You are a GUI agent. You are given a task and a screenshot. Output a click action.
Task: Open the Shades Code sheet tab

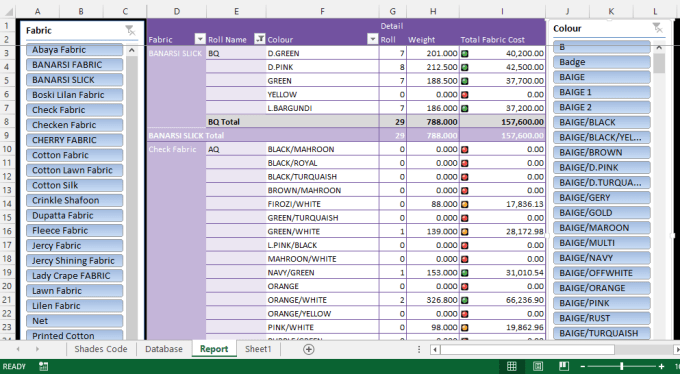click(x=101, y=349)
